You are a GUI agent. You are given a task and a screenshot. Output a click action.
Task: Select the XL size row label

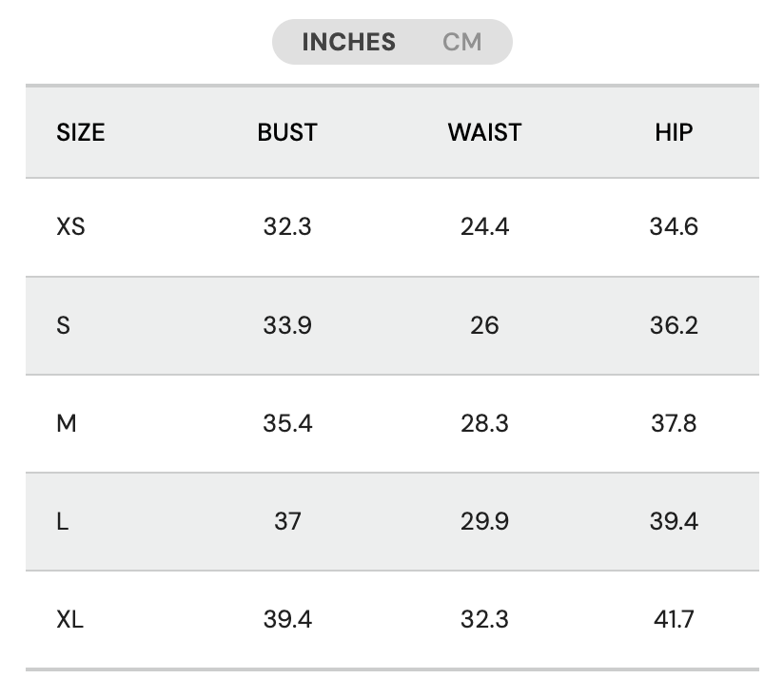70,619
